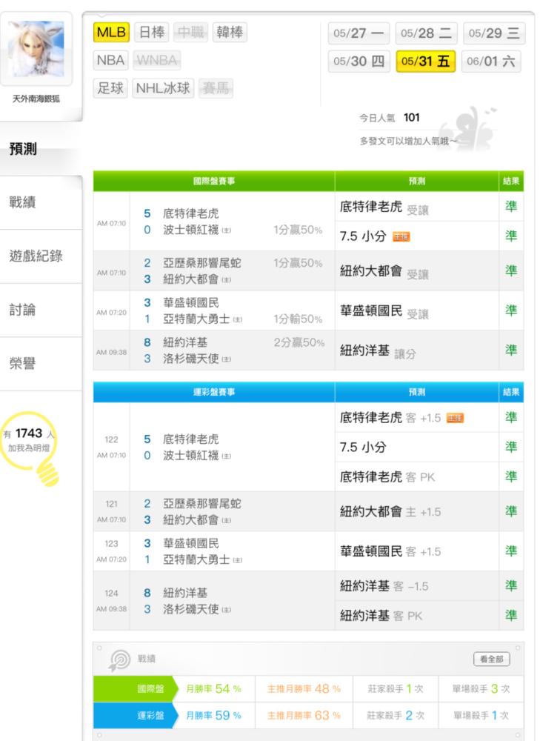Click the 主推 badge beside 底特律老虎 客 +1.5
Screen dimensions: 560x741
pos(455,418)
